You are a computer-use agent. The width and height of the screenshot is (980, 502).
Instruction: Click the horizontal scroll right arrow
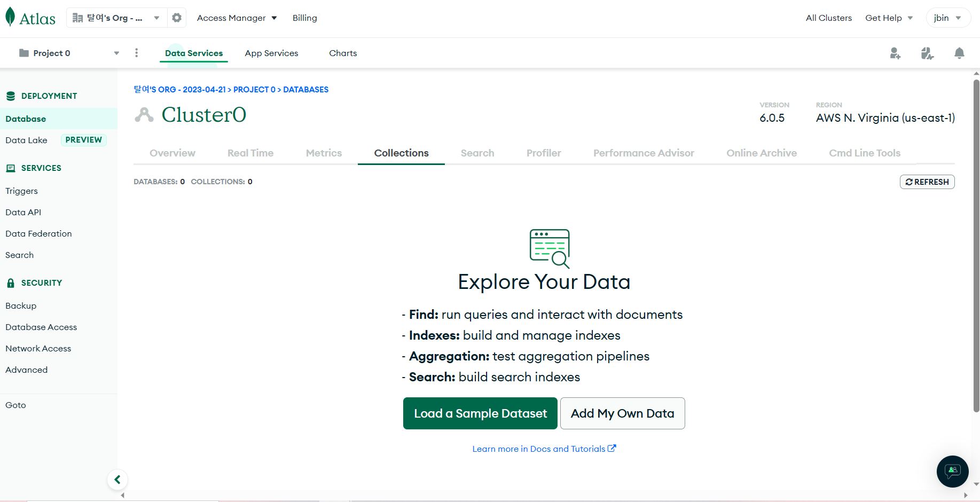[x=965, y=496]
